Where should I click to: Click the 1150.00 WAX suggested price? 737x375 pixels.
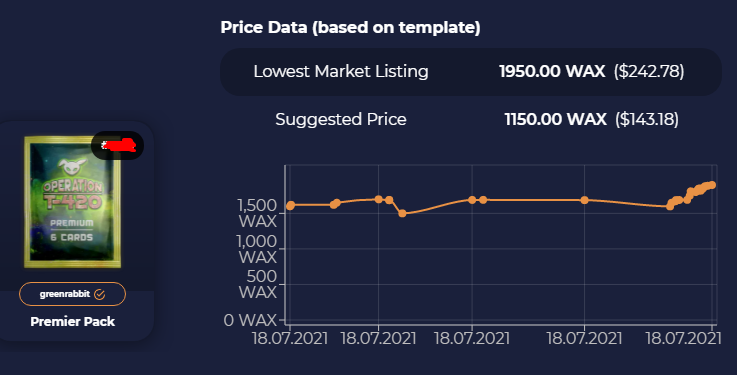pyautogui.click(x=555, y=119)
